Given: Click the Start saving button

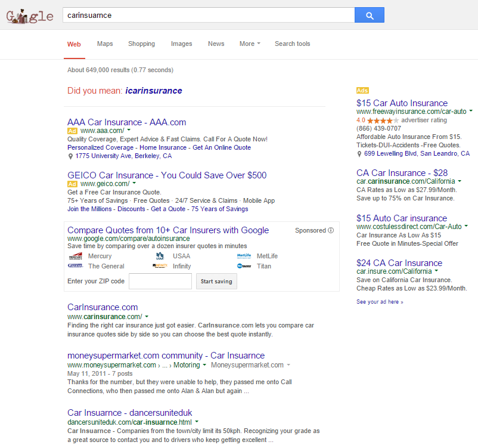Looking at the screenshot, I should 216,282.
